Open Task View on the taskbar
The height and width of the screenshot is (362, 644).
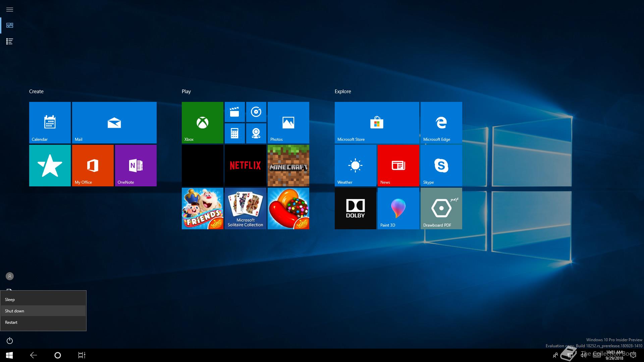(82, 355)
